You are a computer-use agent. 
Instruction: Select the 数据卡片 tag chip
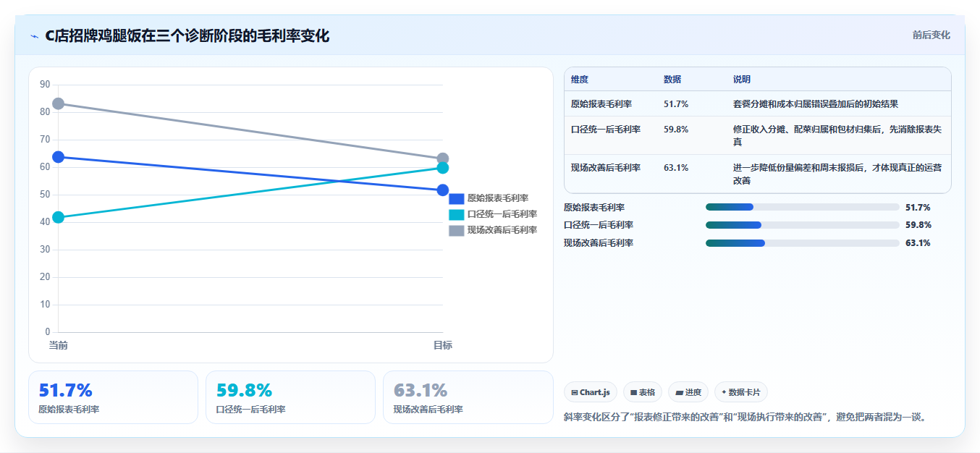741,392
